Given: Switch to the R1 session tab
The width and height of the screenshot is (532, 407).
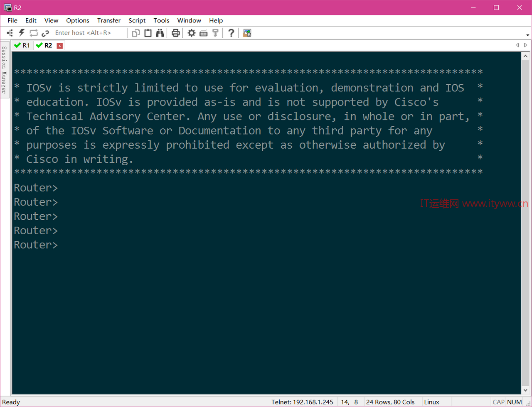Looking at the screenshot, I should (22, 45).
